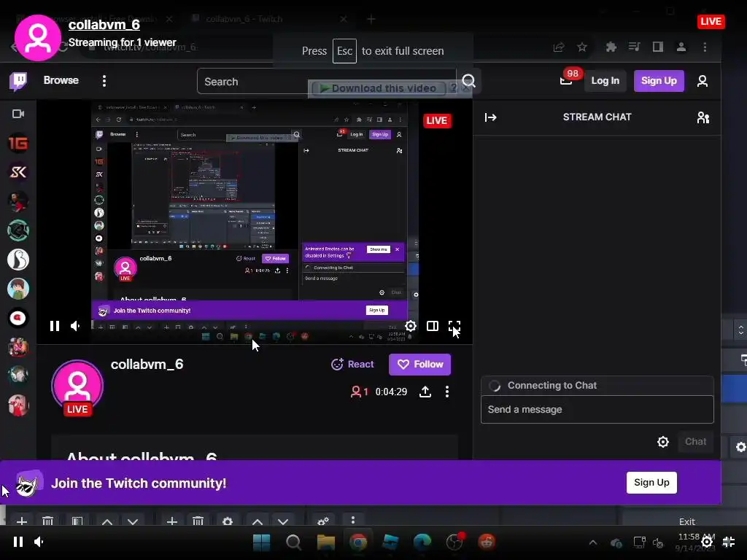Click the search magnifier button
This screenshot has height=560, width=747.
(469, 82)
